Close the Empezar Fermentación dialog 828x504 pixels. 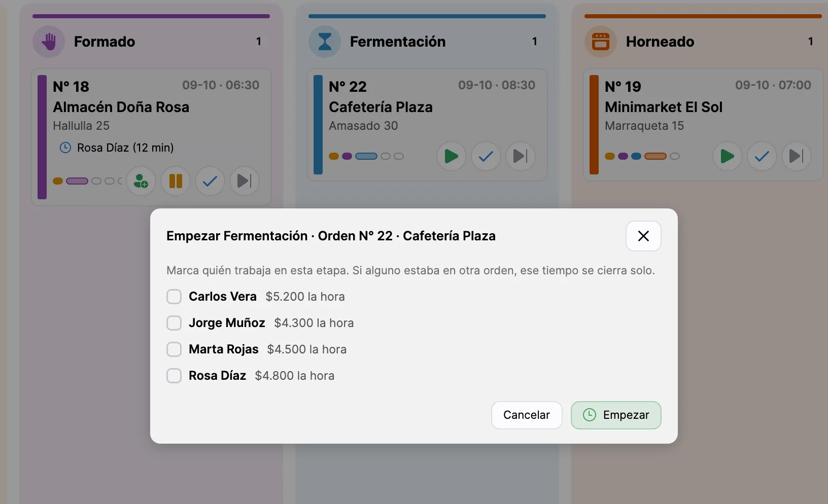point(643,236)
